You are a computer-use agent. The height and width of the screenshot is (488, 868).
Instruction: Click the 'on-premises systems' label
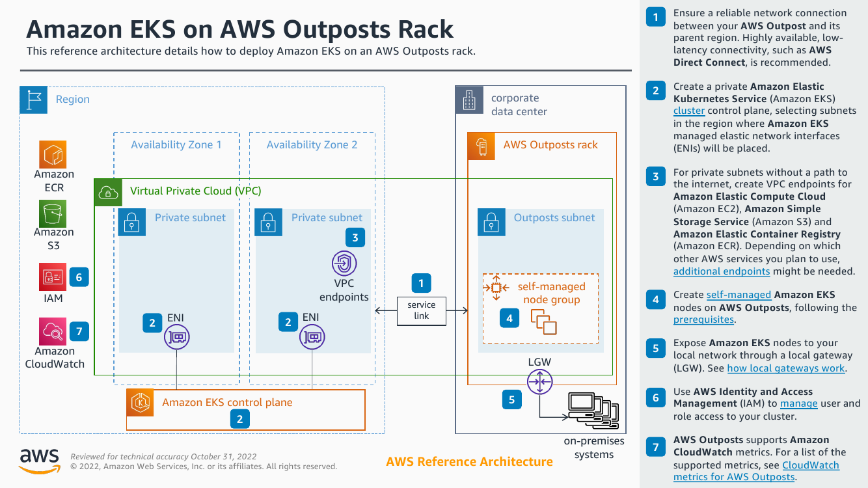[594, 448]
